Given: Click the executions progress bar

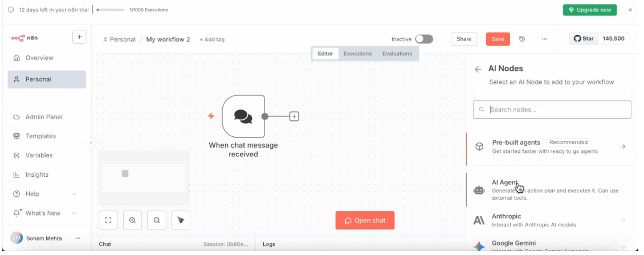Looking at the screenshot, I should (x=111, y=10).
